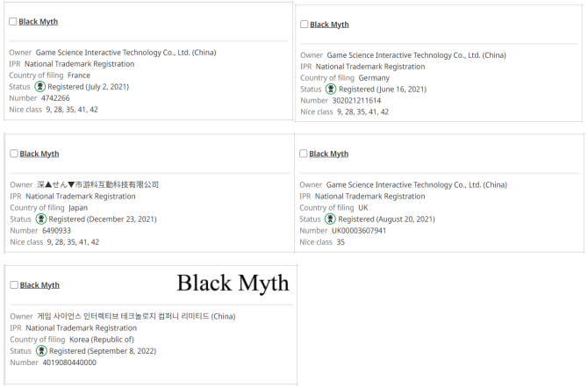Screen dimensions: 588x388
Task: Click the text Registered (September 8, 2022)
Action: pyautogui.click(x=103, y=351)
